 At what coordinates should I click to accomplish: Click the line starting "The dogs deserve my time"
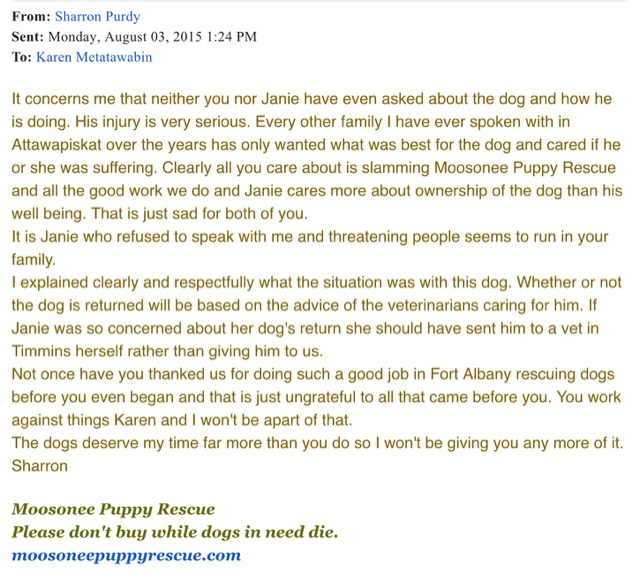tap(317, 443)
